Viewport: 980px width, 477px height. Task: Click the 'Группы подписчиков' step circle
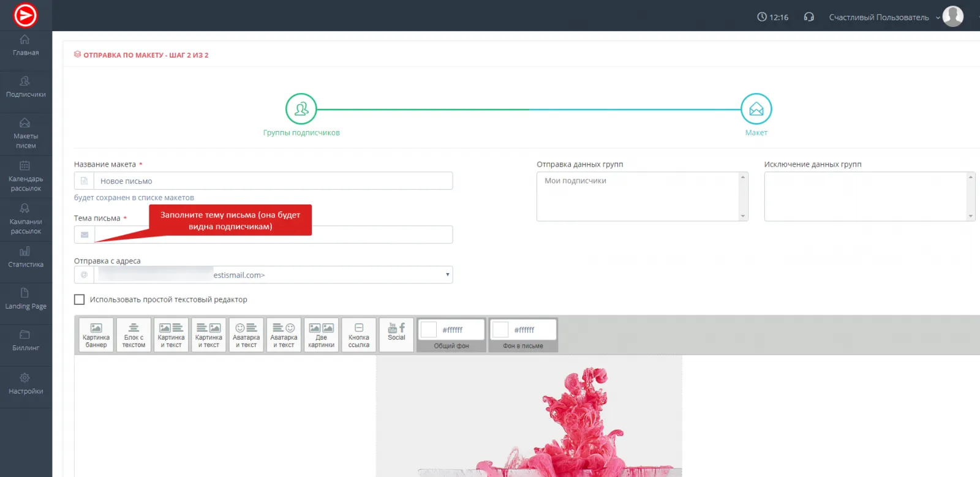point(301,109)
